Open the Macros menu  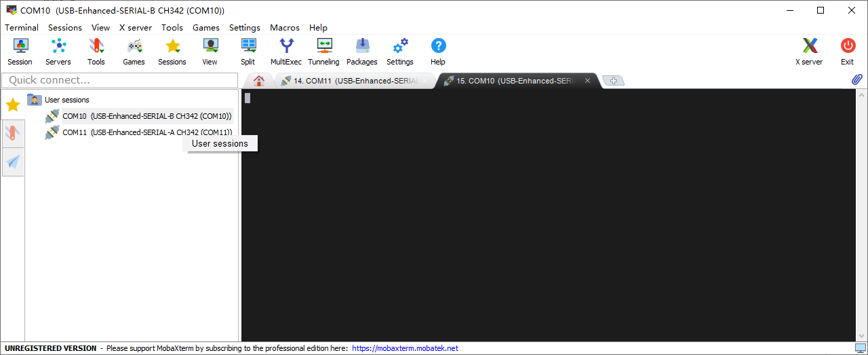coord(284,28)
